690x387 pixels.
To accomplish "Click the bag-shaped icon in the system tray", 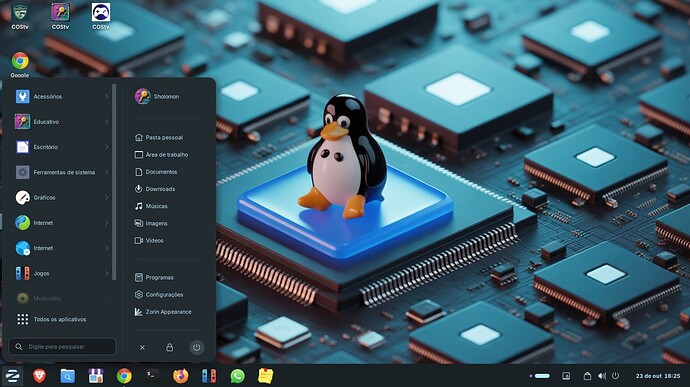I will tap(587, 376).
